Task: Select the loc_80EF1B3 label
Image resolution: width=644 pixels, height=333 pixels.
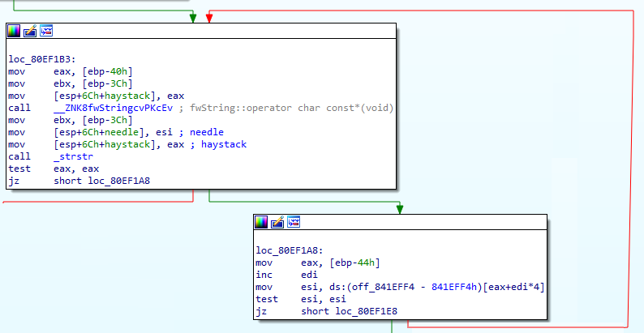Action: [41, 60]
